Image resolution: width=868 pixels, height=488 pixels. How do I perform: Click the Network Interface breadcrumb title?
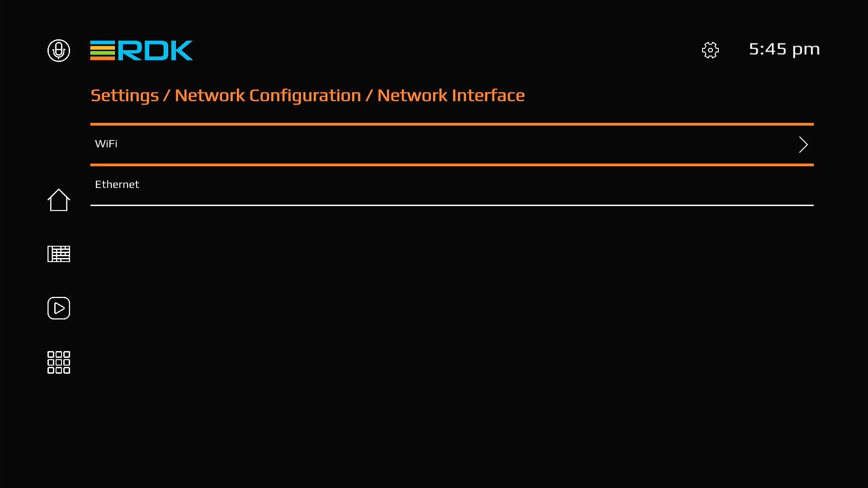coord(451,96)
